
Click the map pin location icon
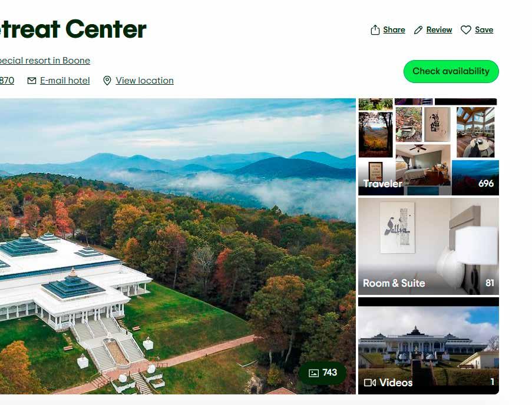coord(107,81)
